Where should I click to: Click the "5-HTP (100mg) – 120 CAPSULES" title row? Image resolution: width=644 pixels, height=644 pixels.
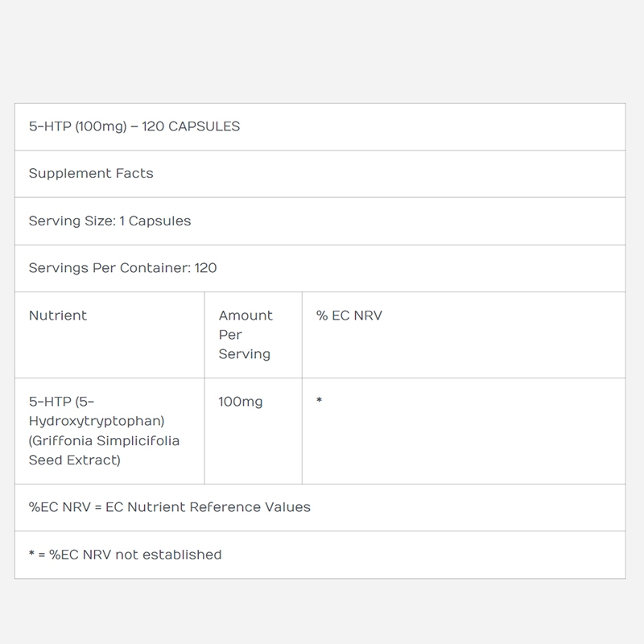tap(320, 127)
